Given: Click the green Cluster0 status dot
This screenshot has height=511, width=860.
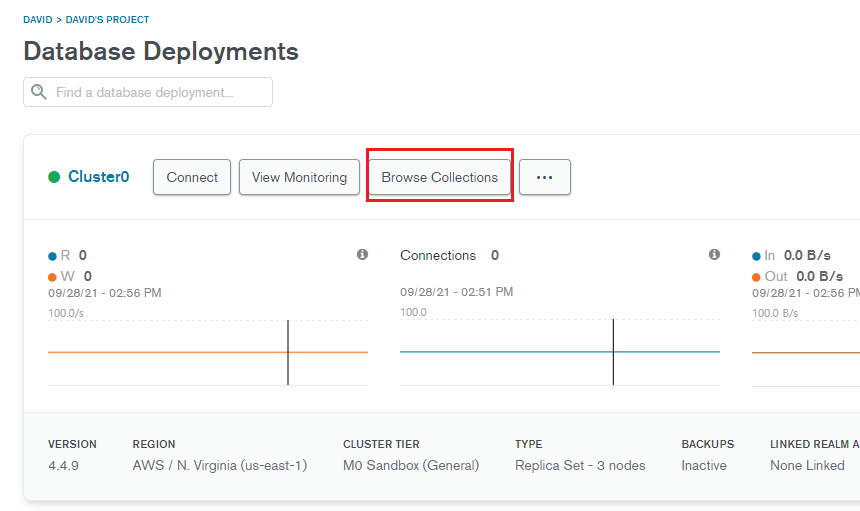Looking at the screenshot, I should click(x=54, y=177).
